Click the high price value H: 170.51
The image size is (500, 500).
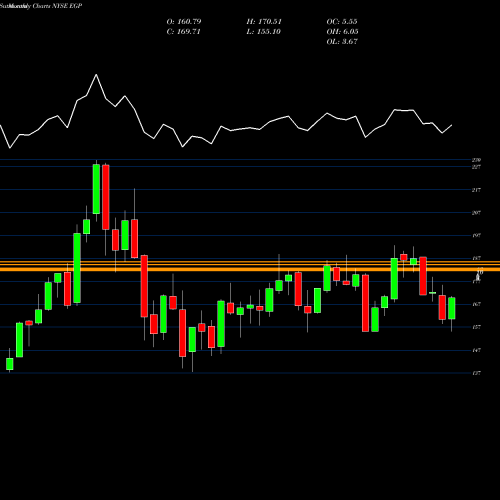coord(264,22)
